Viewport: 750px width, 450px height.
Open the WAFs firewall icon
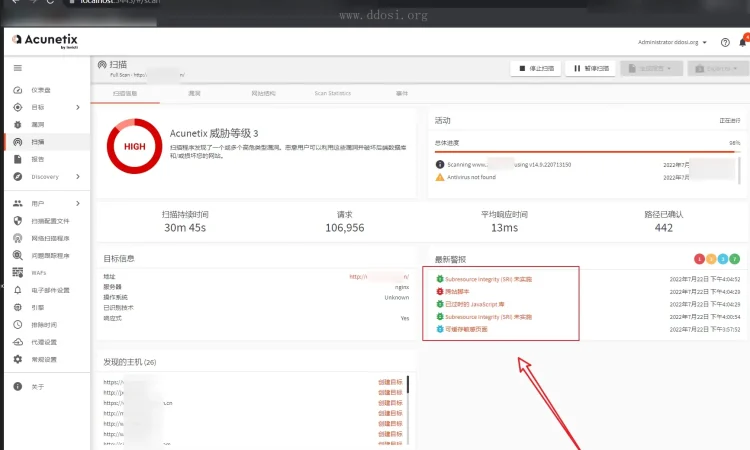pyautogui.click(x=18, y=273)
